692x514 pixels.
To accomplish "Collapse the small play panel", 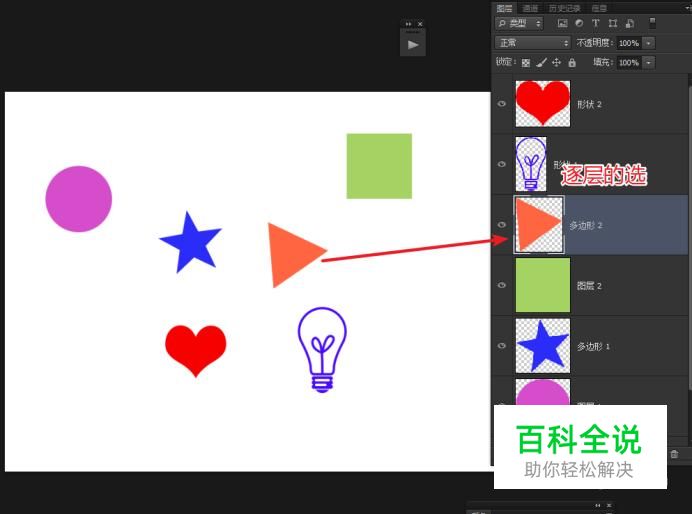I will 408,24.
